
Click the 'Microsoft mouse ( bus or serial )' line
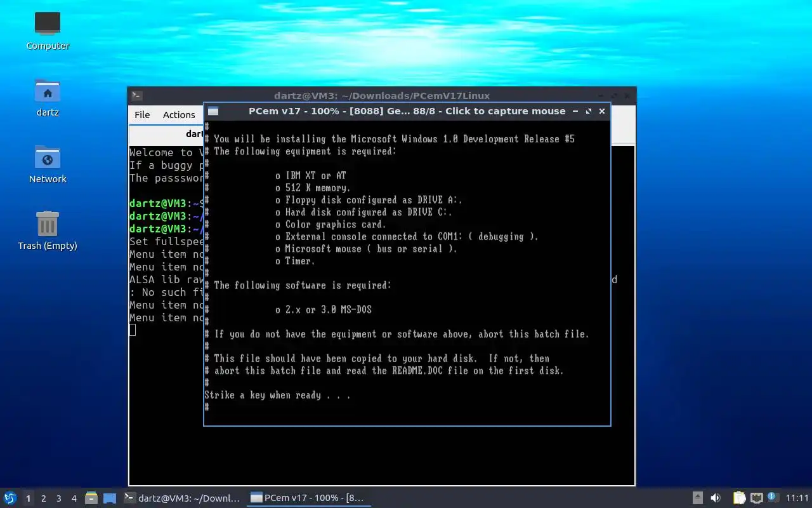pyautogui.click(x=366, y=248)
